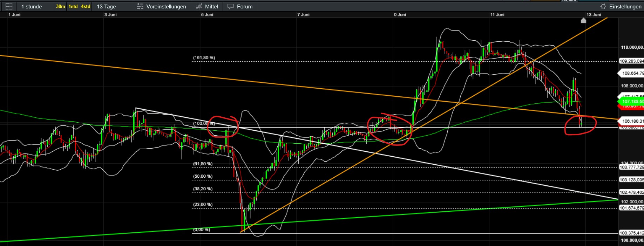Click the 108.000,00 axis value
Image resolution: width=644 pixels, height=246 pixels.
click(x=632, y=86)
